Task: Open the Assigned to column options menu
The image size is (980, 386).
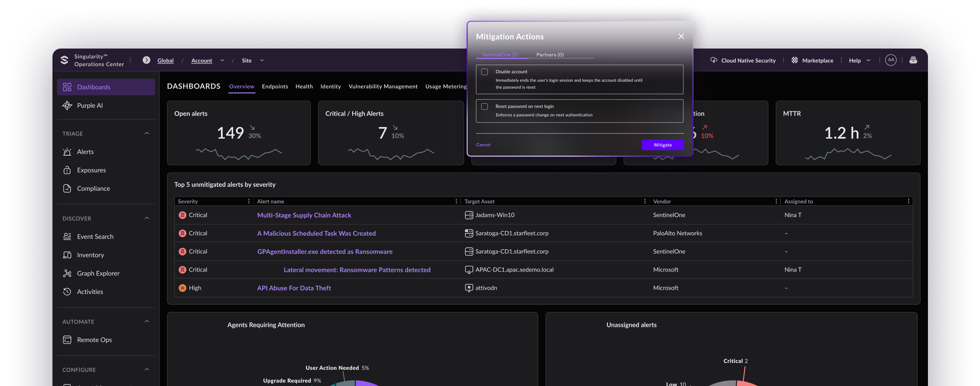Action: click(909, 201)
